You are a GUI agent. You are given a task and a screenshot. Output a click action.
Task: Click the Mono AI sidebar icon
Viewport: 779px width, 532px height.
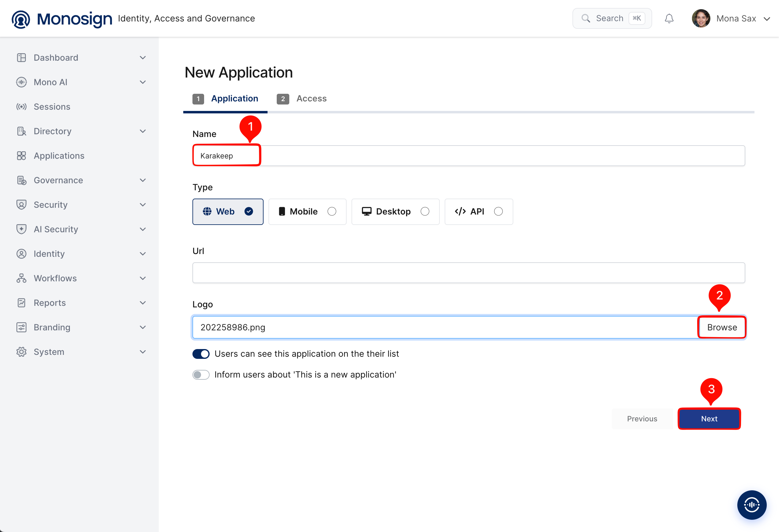[x=21, y=82]
